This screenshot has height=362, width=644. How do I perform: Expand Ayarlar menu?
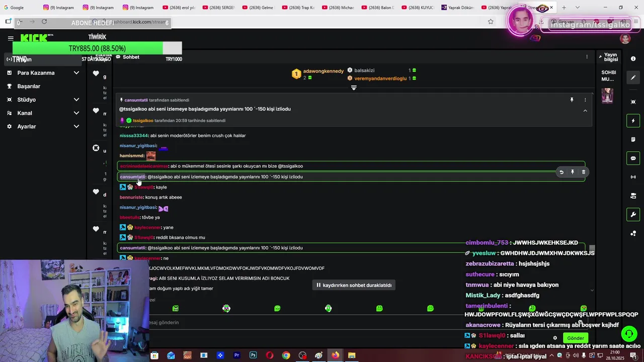tap(43, 127)
